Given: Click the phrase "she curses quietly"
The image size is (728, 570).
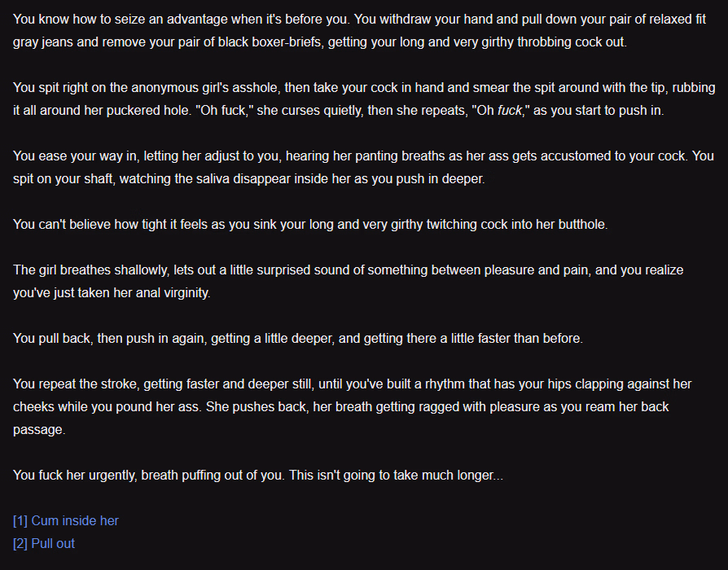Looking at the screenshot, I should click(309, 111).
